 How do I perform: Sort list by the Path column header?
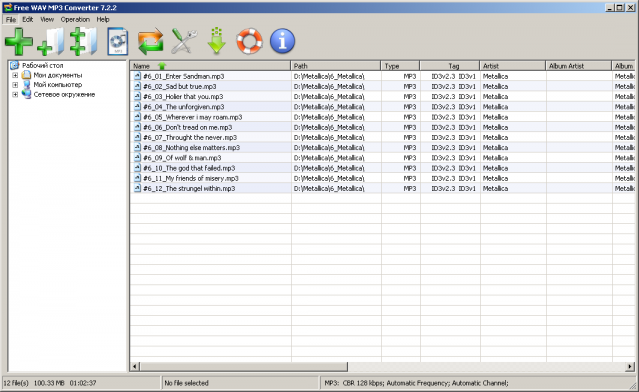[336, 66]
